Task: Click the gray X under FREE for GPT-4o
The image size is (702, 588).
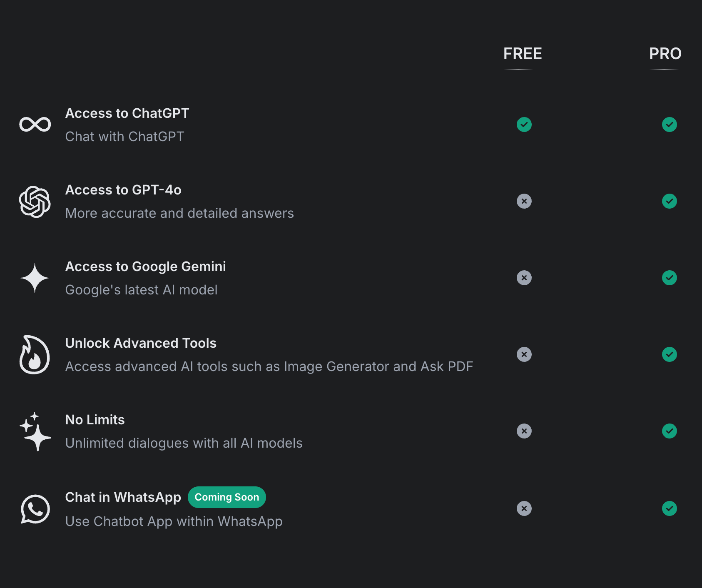Action: pos(524,201)
